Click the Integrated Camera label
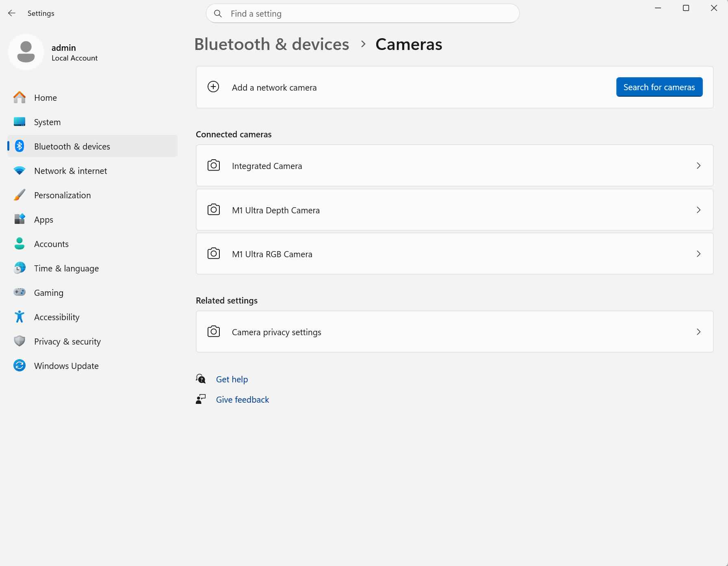This screenshot has height=566, width=728. pos(267,166)
